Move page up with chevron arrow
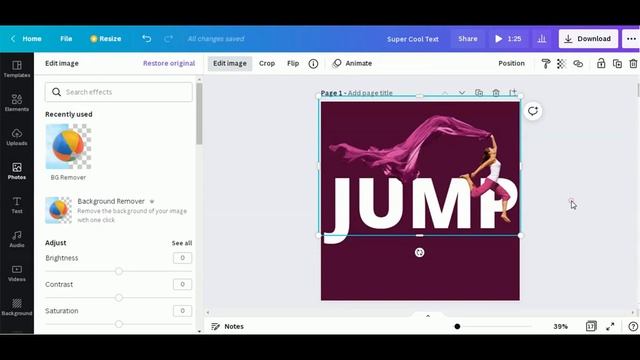This screenshot has width=640, height=360. 444,93
